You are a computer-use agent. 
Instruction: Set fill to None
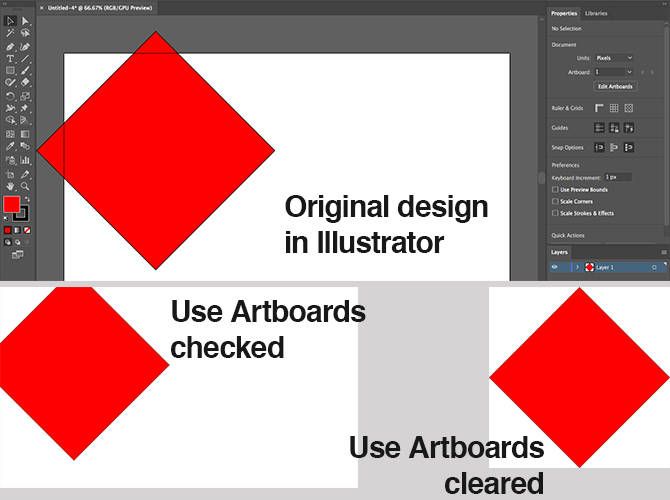27,230
